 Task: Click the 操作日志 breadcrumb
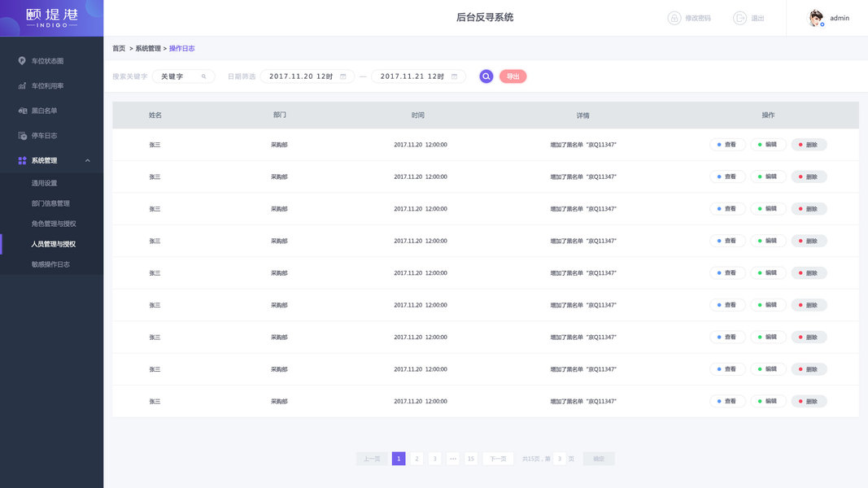[181, 49]
